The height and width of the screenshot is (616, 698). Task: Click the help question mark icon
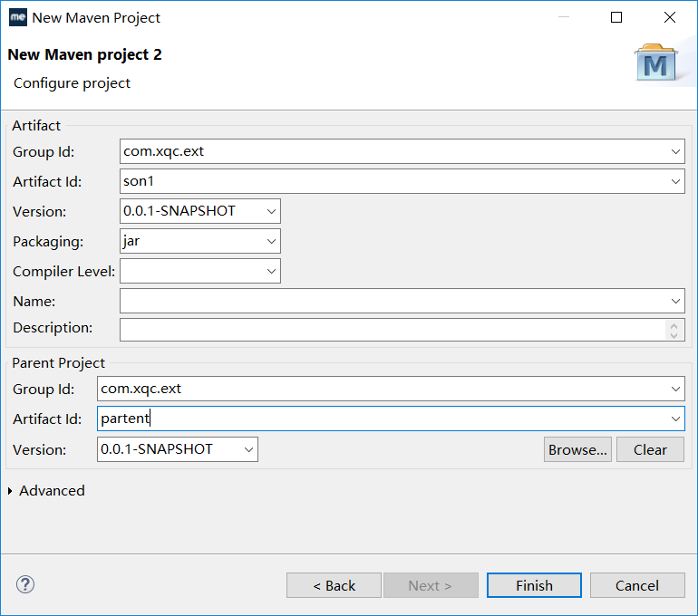pos(25,584)
